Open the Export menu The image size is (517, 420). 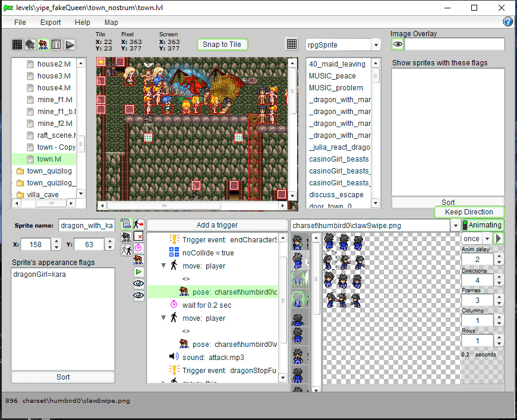pyautogui.click(x=51, y=23)
